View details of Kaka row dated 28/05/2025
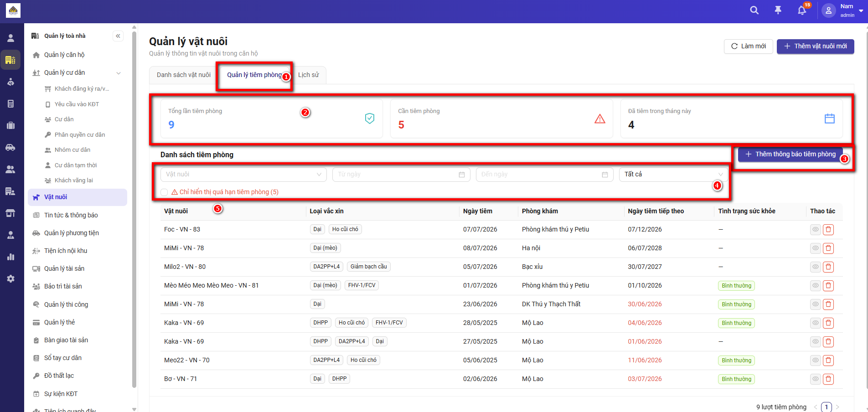This screenshot has width=868, height=412. (x=816, y=323)
